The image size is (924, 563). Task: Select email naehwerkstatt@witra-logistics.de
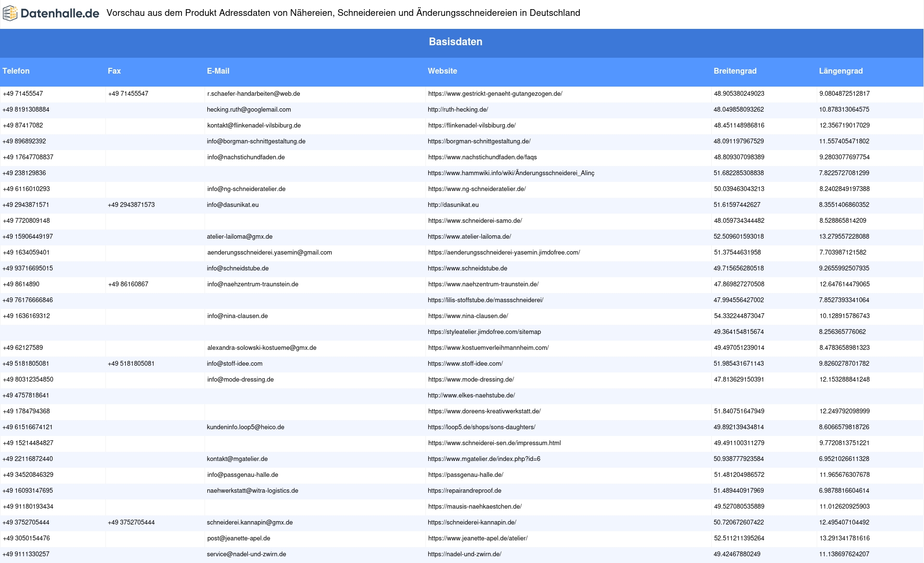point(253,491)
